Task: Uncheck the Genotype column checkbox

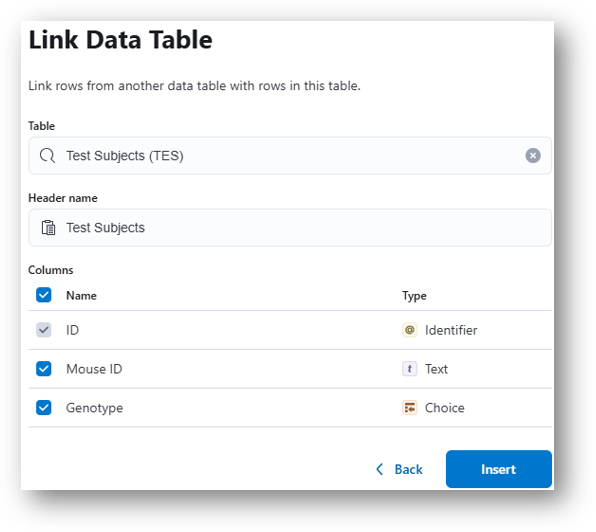Action: [x=44, y=408]
